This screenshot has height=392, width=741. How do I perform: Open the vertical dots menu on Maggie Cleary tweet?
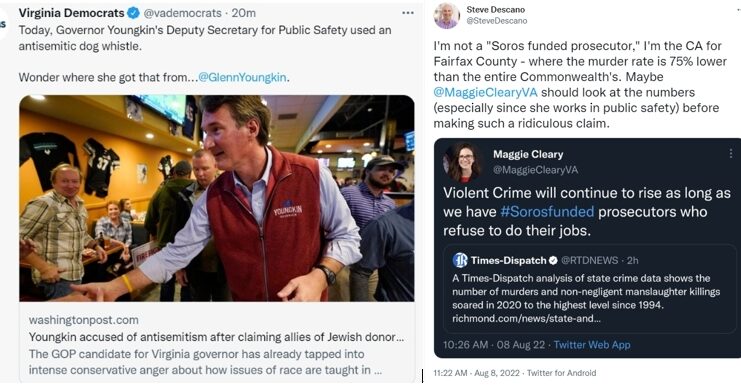(731, 154)
